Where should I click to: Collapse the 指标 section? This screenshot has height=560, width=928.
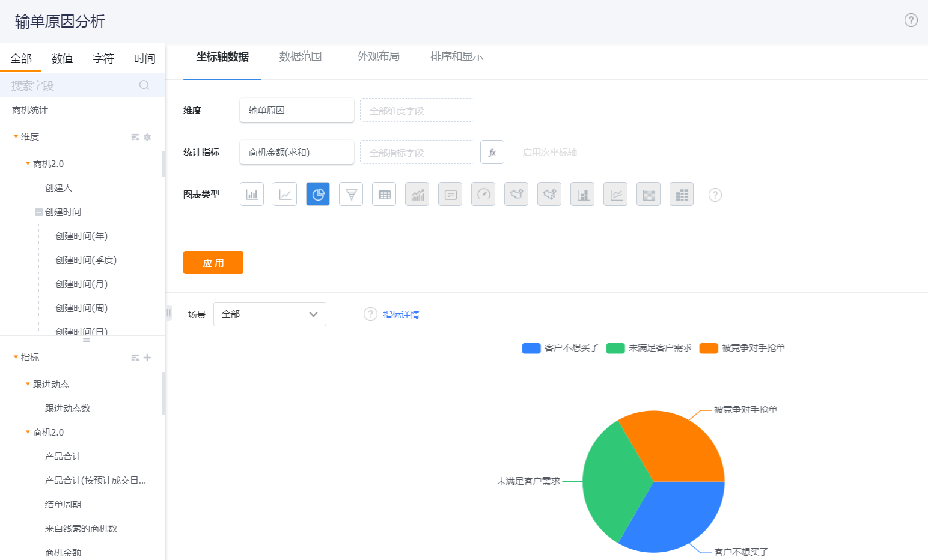(x=16, y=357)
